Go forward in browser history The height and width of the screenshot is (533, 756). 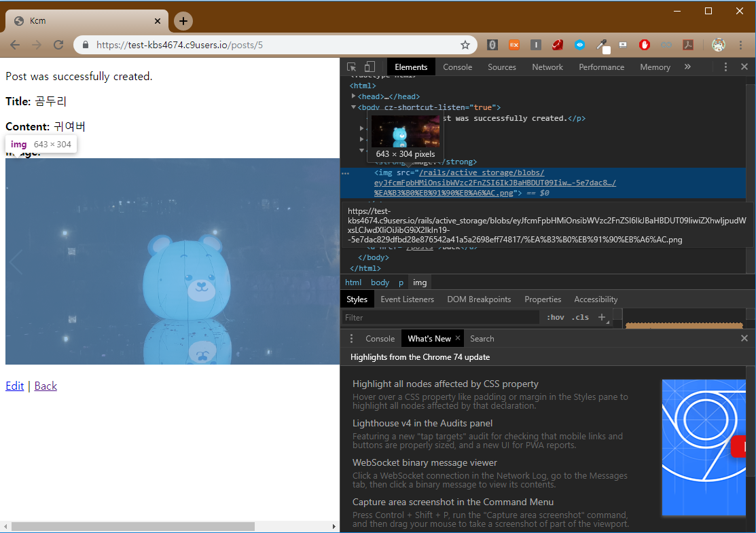(37, 45)
